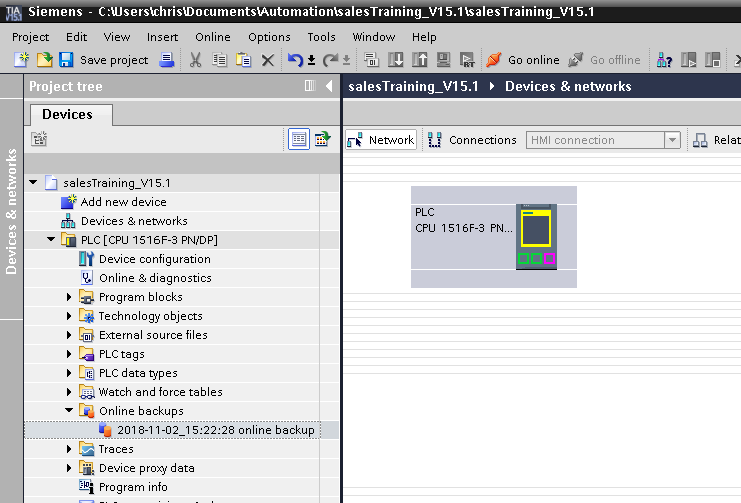Click the Connections mode button

coord(472,140)
